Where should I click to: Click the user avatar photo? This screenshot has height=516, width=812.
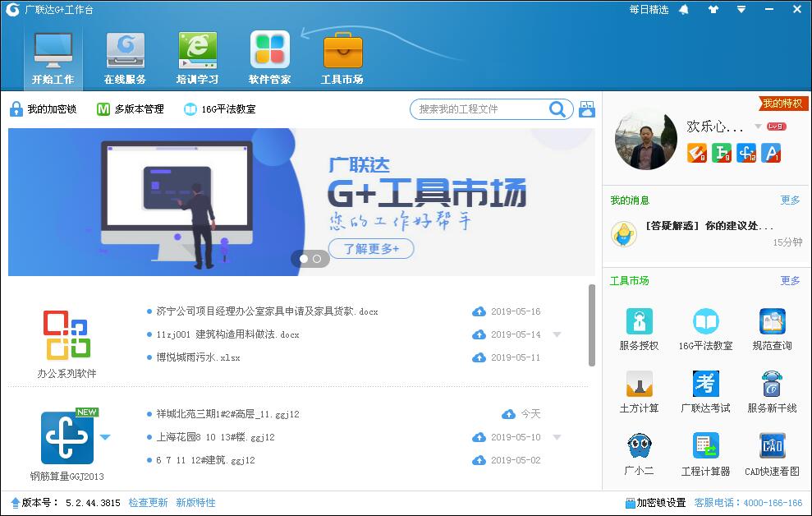pyautogui.click(x=646, y=140)
